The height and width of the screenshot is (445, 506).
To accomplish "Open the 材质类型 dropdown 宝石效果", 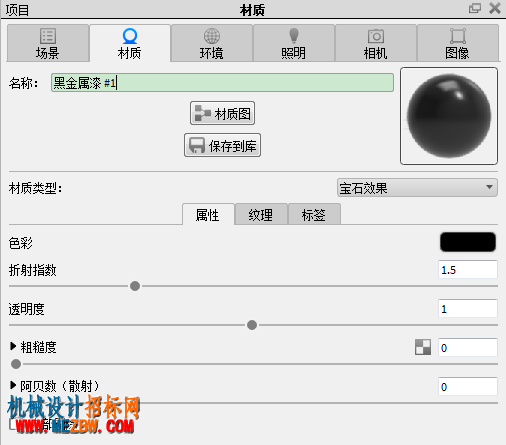I will pyautogui.click(x=417, y=188).
